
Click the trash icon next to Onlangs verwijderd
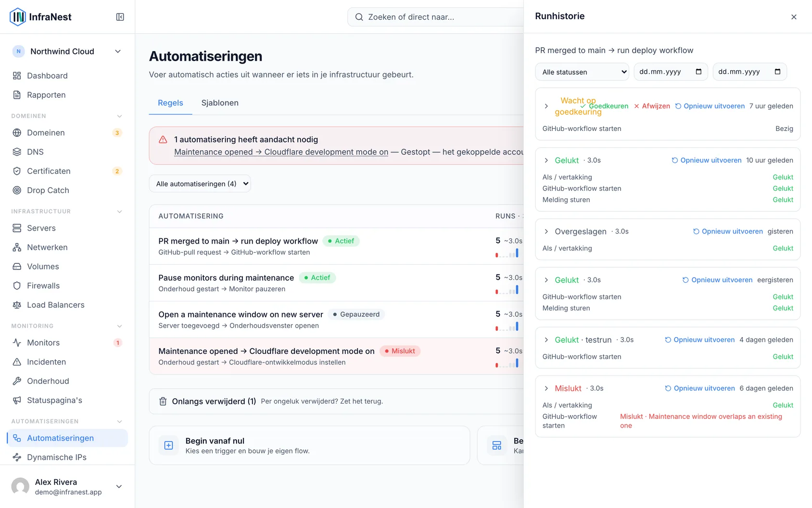tap(163, 401)
